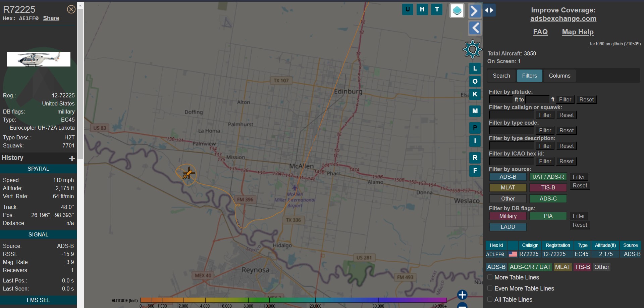The height and width of the screenshot is (308, 644).
Task: Reset the altitude filter
Action: click(586, 100)
